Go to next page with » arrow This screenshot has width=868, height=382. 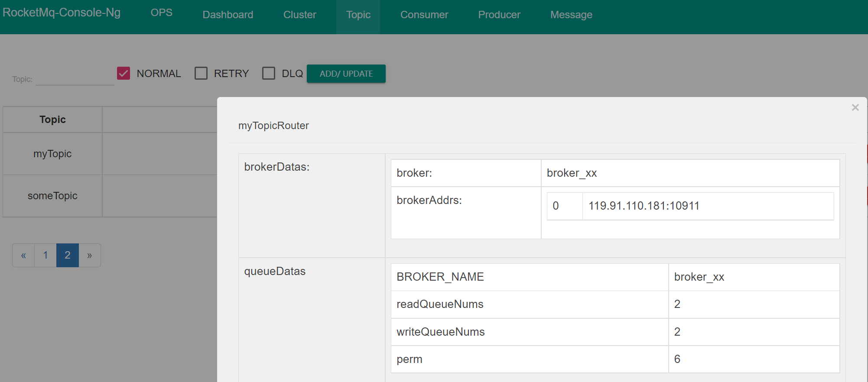tap(89, 255)
